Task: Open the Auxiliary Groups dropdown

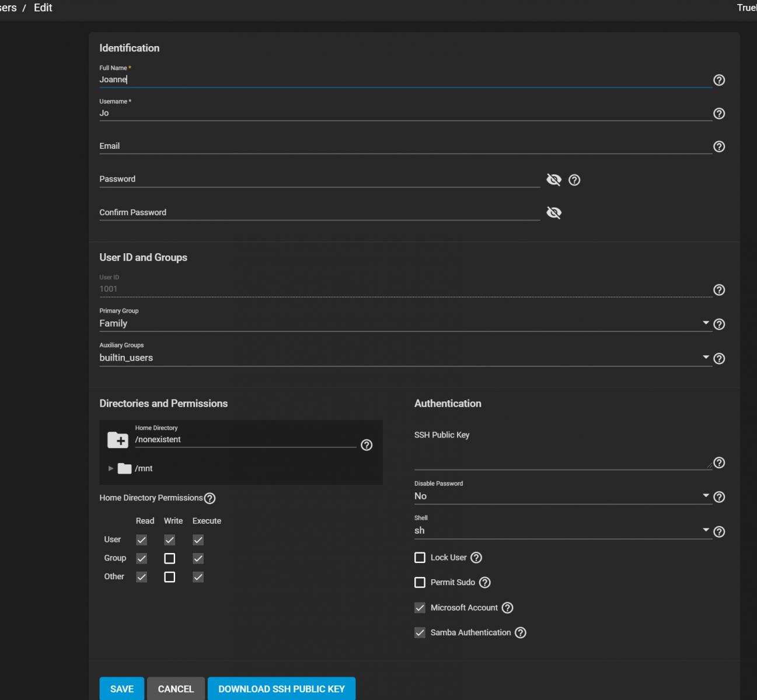Action: pyautogui.click(x=405, y=358)
